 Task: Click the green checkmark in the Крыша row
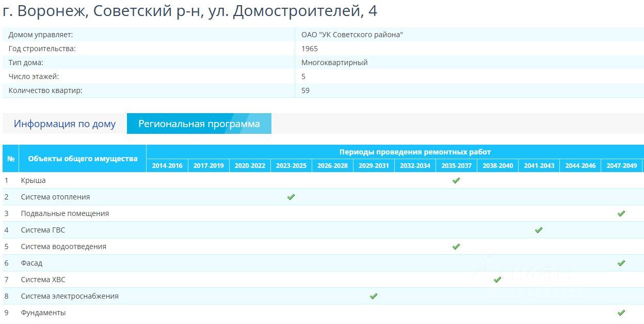(x=456, y=180)
